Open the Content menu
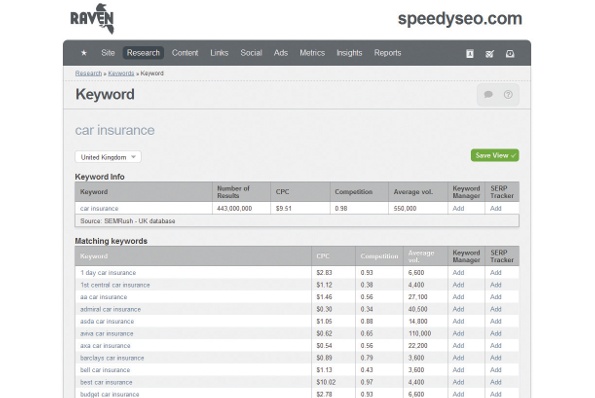Screen dimensions: 595x398 click(185, 53)
